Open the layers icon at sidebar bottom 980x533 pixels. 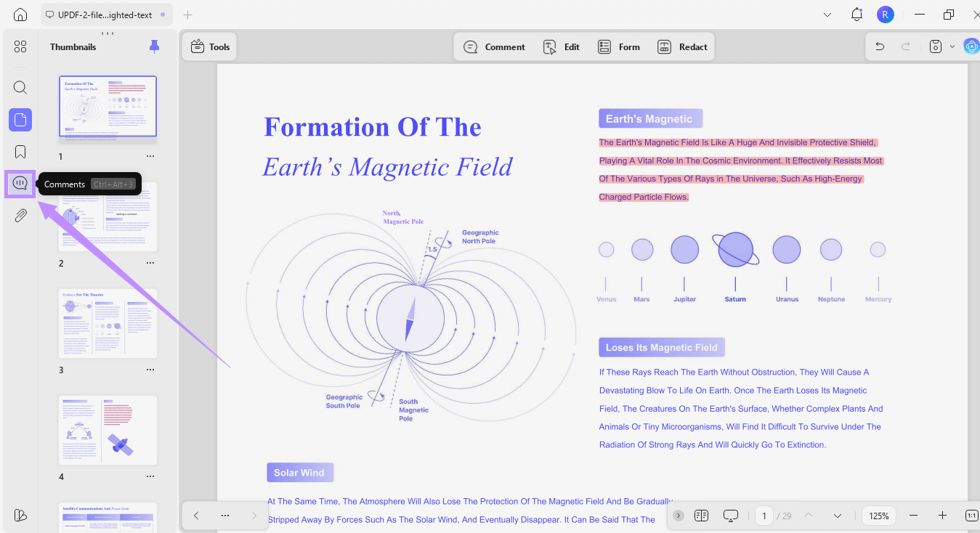20,515
